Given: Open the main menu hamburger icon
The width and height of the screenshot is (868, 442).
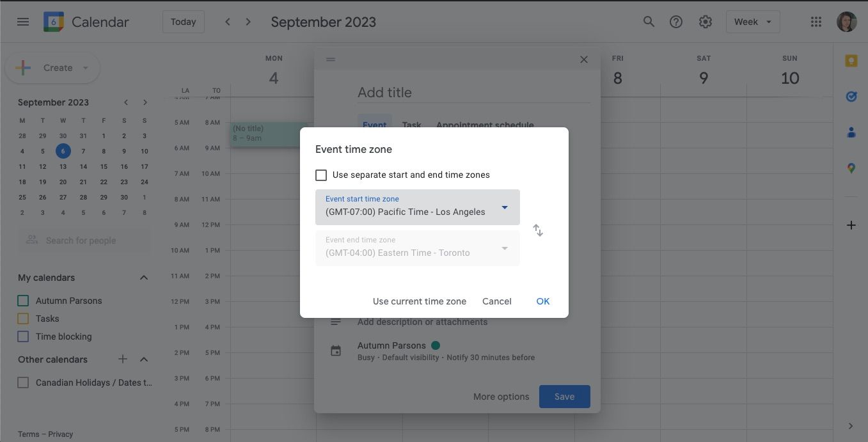Looking at the screenshot, I should pos(23,22).
